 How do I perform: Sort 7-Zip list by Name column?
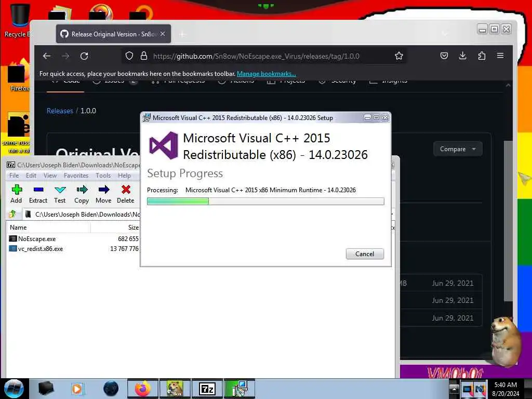[48, 228]
